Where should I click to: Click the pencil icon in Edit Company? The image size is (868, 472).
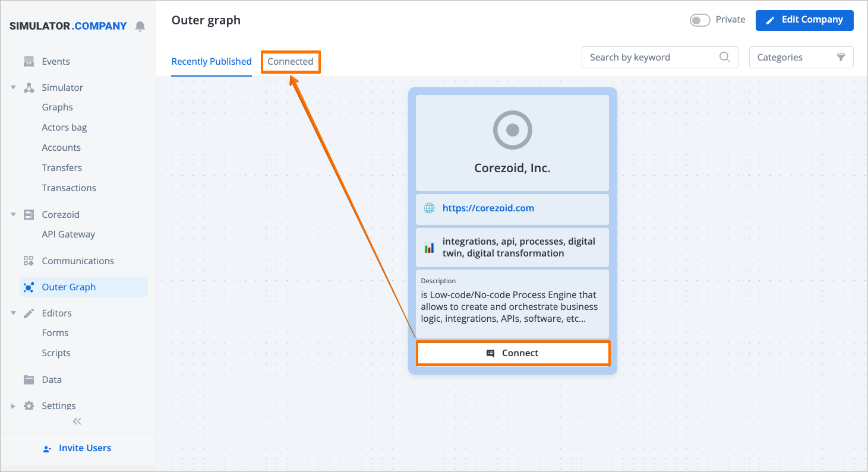(x=770, y=20)
